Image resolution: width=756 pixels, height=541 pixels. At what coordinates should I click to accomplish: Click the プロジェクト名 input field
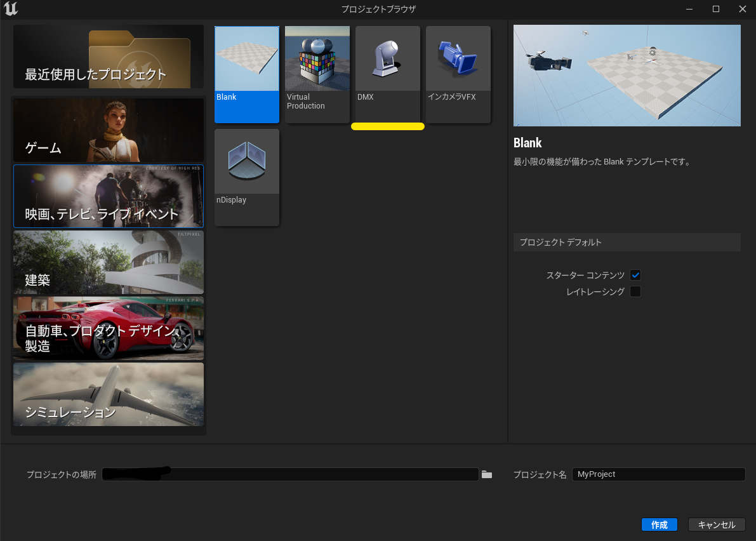(x=658, y=474)
